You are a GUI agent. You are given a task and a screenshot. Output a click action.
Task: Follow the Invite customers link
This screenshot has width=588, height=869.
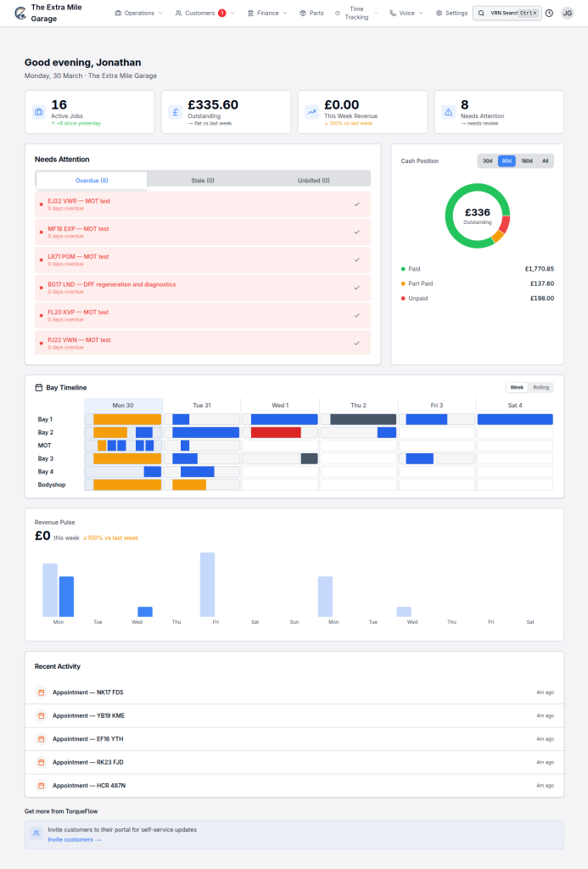74,839
